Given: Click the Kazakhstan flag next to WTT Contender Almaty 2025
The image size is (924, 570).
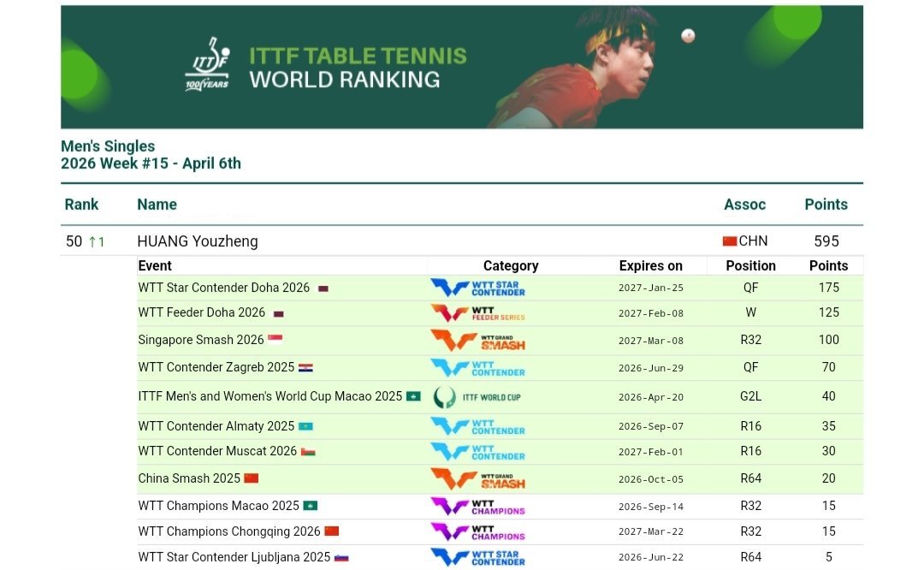Looking at the screenshot, I should click(x=305, y=426).
